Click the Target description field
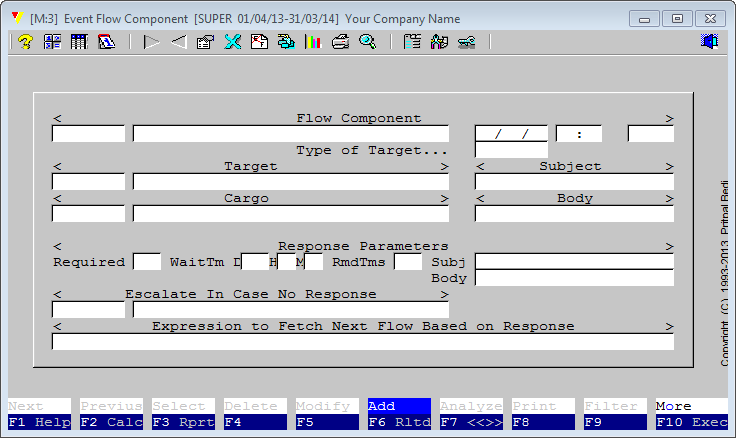Image resolution: width=736 pixels, height=438 pixels. pyautogui.click(x=291, y=182)
